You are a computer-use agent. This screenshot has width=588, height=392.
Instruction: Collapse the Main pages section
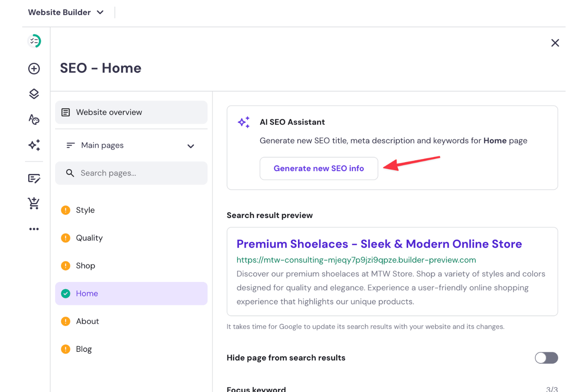[191, 146]
